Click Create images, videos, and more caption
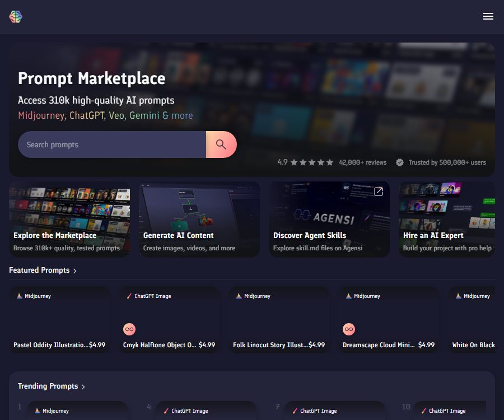The height and width of the screenshot is (420, 504). 189,248
